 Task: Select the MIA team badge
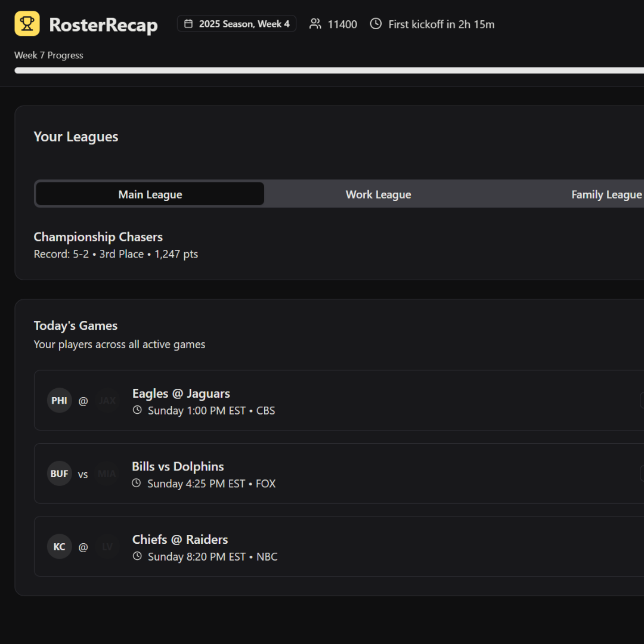pos(107,474)
